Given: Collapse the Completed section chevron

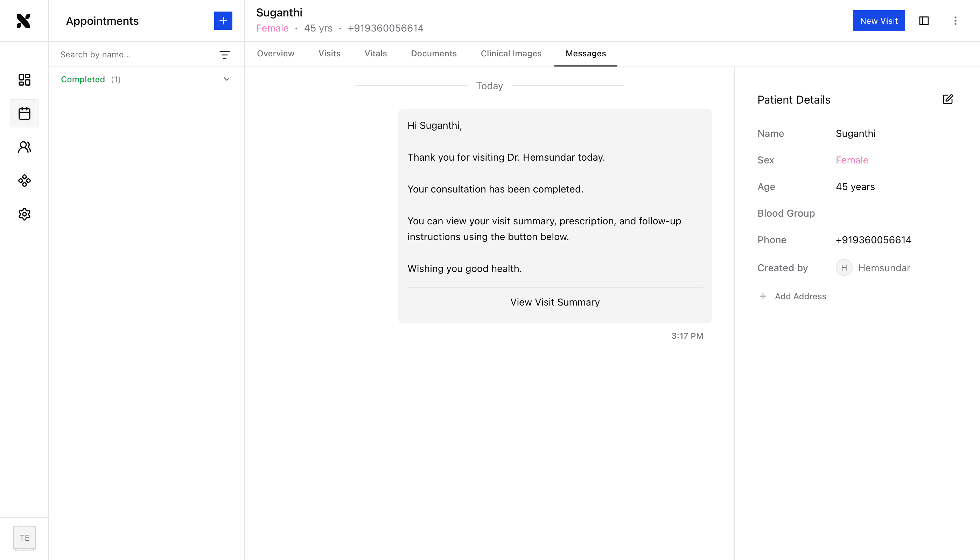Looking at the screenshot, I should pos(226,79).
